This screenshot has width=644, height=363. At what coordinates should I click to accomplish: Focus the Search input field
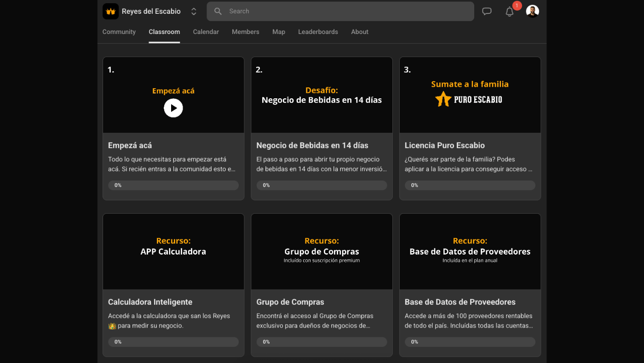click(x=345, y=11)
